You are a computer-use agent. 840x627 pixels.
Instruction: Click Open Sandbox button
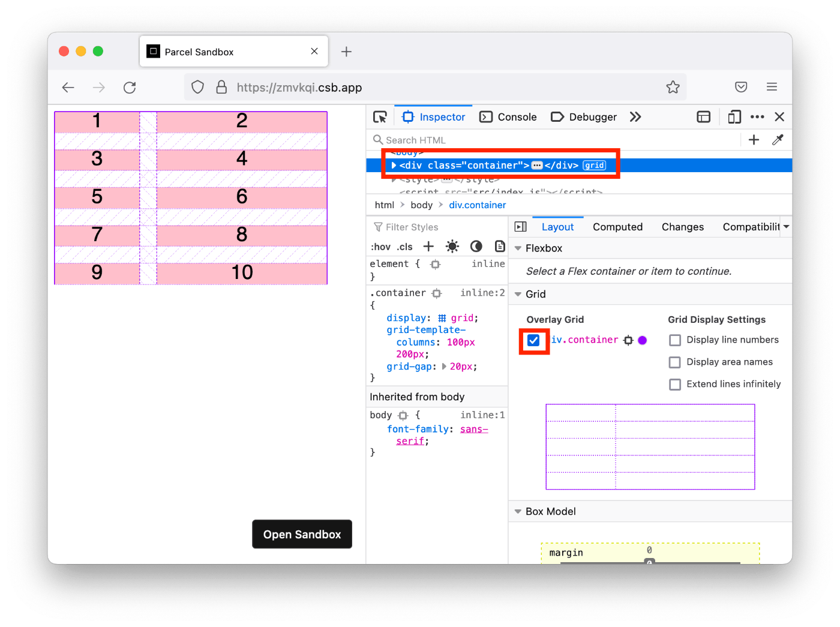tap(302, 534)
